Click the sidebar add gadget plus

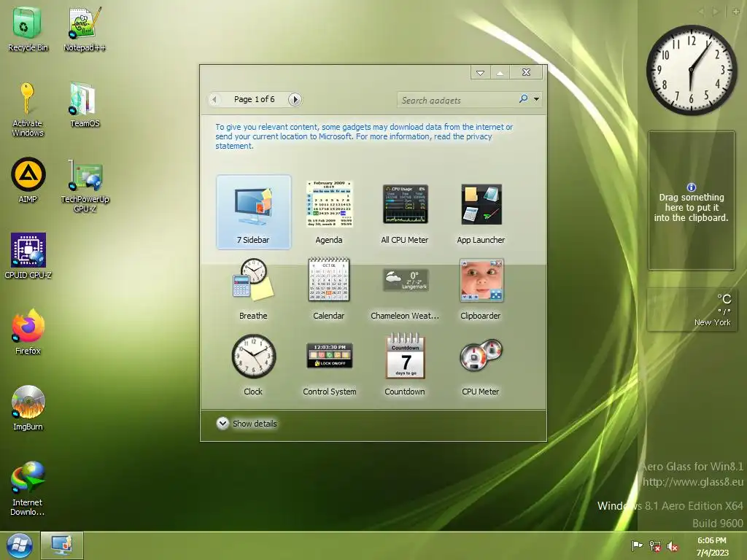coord(736,12)
